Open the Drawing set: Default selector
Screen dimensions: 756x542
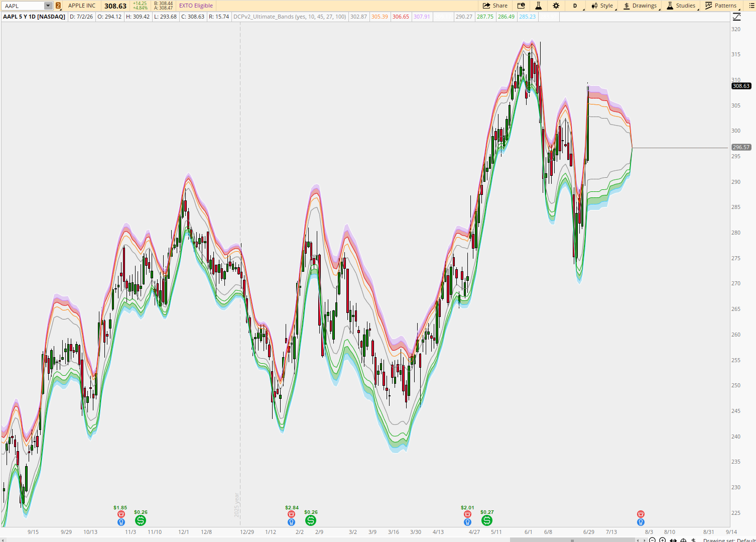tap(729, 540)
